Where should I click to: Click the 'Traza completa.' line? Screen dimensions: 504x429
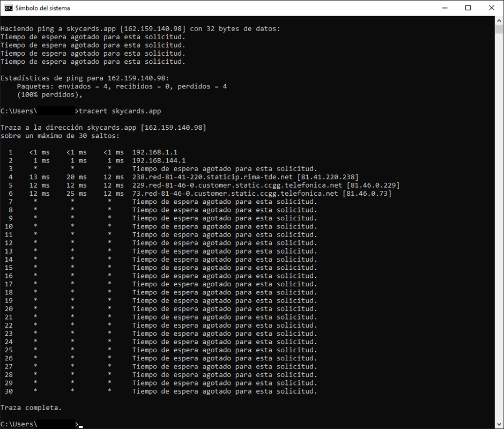(31, 408)
